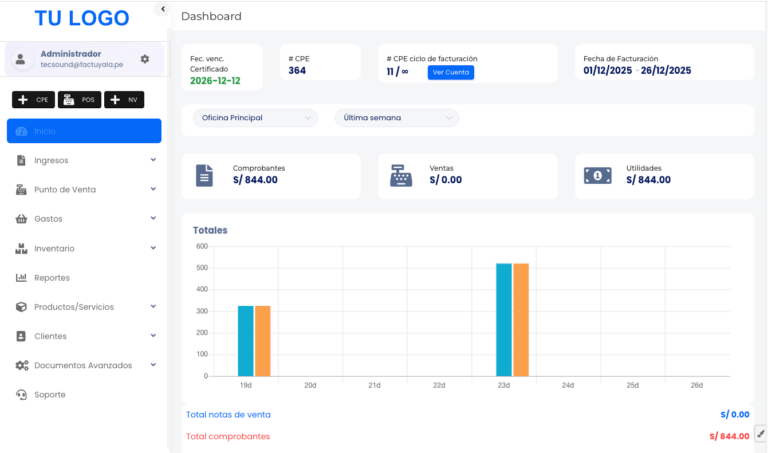Image resolution: width=768 pixels, height=453 pixels.
Task: Open Punto de Venta menu
Action: [x=65, y=189]
